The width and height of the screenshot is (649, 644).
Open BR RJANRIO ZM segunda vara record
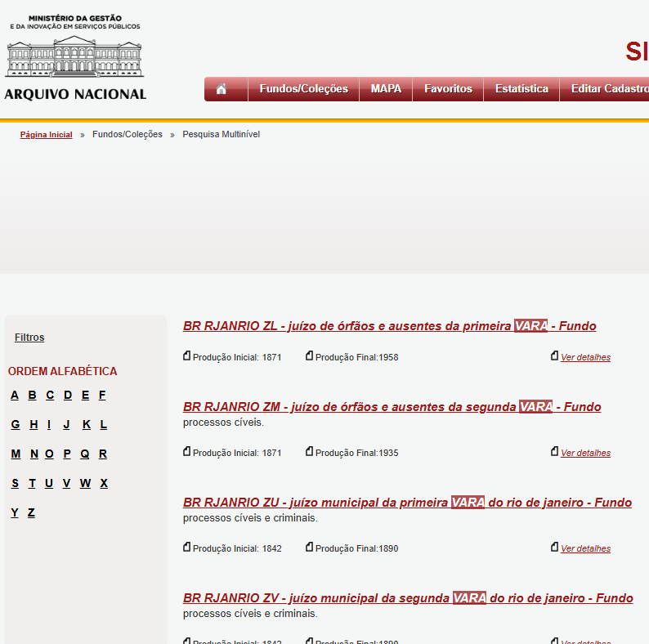[392, 407]
